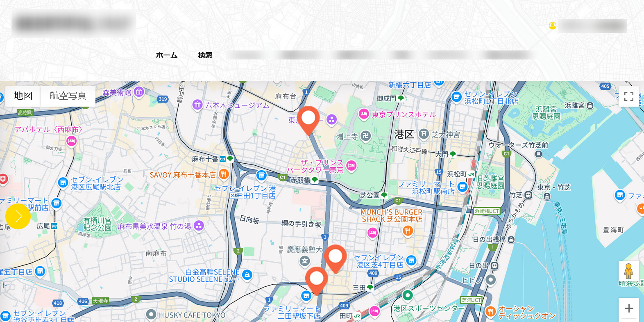
Task: Click the セブン-イレブン 浜松町1丁目北店 store icon
Action: click(x=456, y=97)
